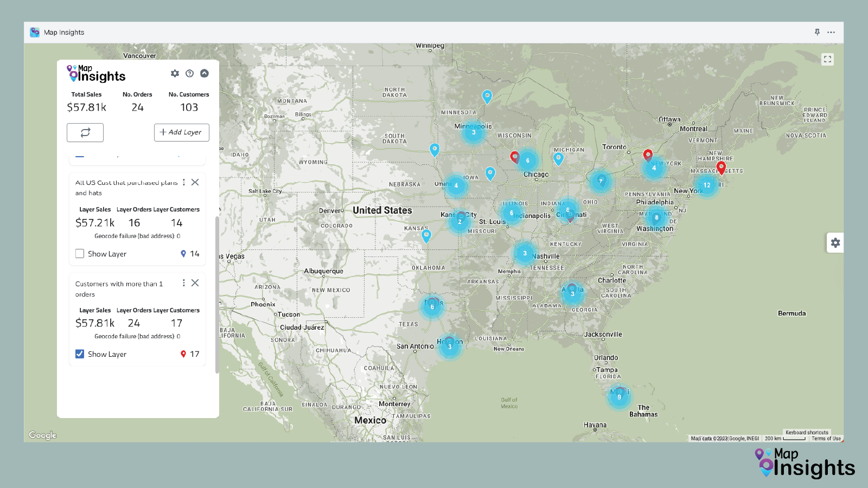This screenshot has width=868, height=488.
Task: Open options menu for 'All US Cust' layer
Action: point(184,182)
